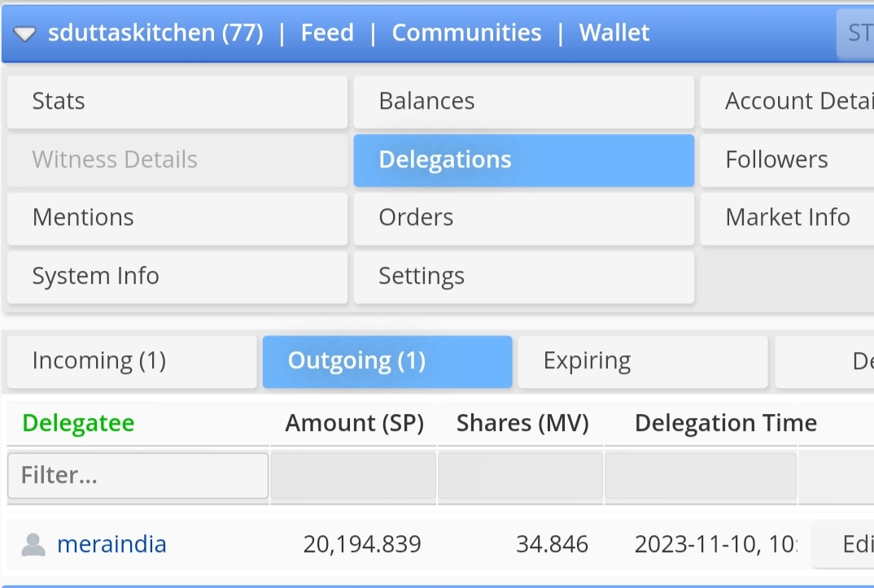Go to the Wallet page
This screenshot has width=874, height=588.
[x=614, y=33]
